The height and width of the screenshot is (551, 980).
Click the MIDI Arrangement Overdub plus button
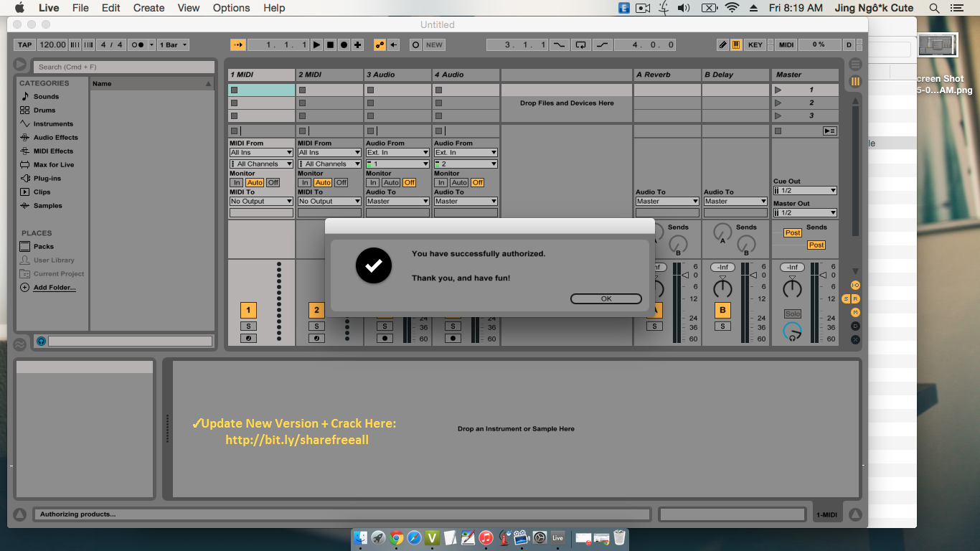(358, 44)
